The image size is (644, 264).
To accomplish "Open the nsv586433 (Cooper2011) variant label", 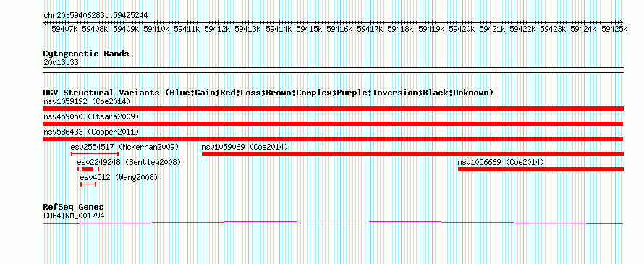I will 91,132.
